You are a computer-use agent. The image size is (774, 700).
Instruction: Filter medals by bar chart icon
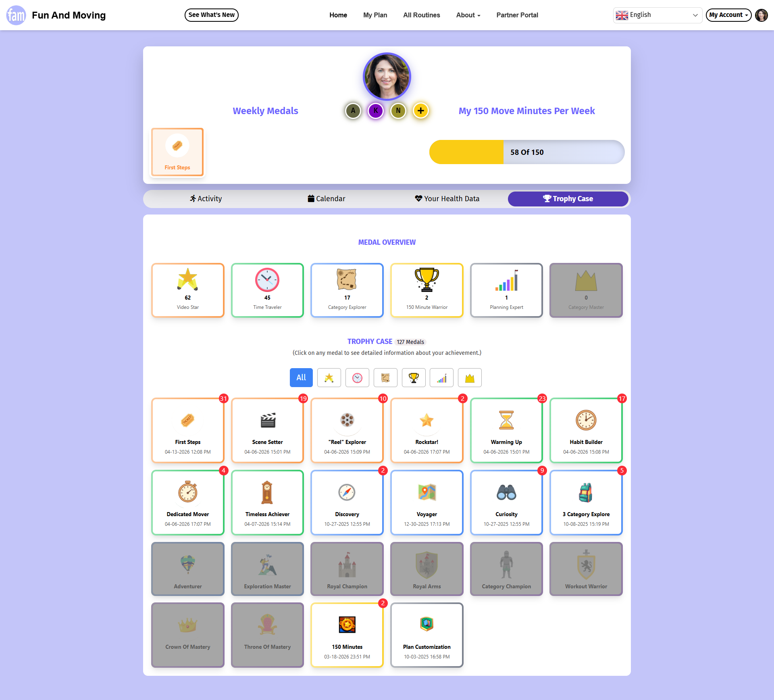pyautogui.click(x=441, y=378)
